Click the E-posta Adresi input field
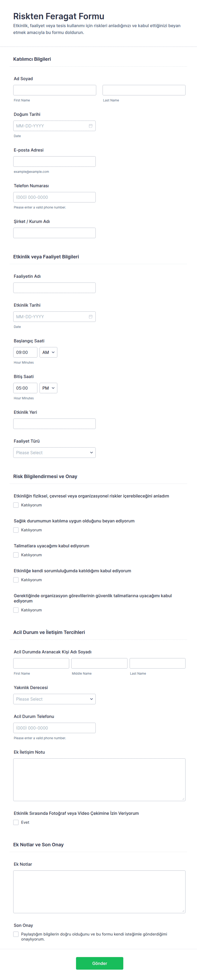Screen dimensions: 197x980 click(x=54, y=162)
